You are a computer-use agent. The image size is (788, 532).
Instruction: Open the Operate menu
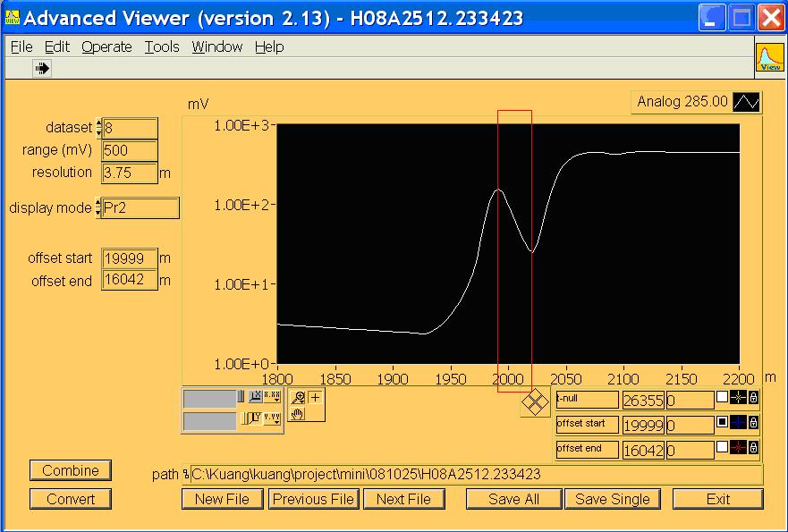point(106,46)
